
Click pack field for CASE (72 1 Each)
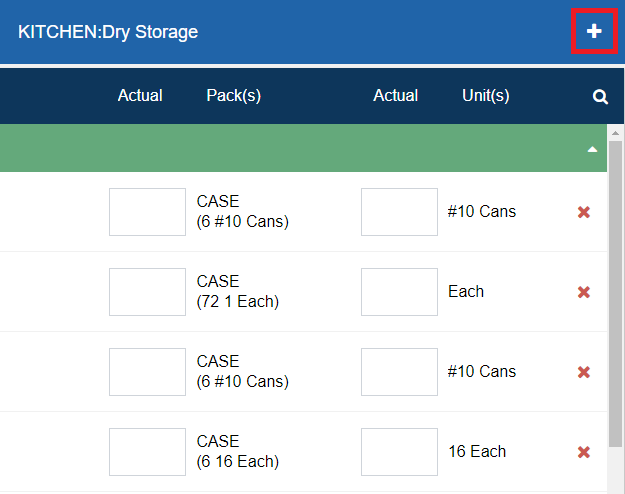pyautogui.click(x=147, y=292)
